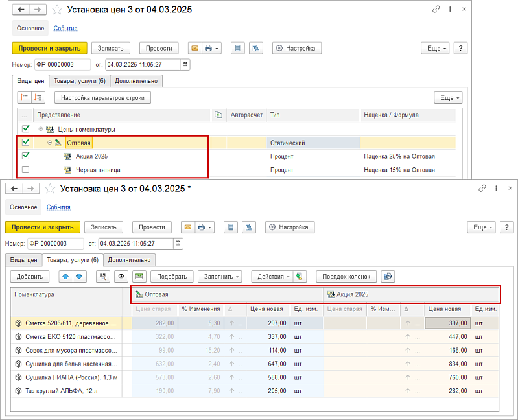Screen dimensions: 518x420
Task: Click icon right of Порядок колонок
Action: (x=388, y=276)
